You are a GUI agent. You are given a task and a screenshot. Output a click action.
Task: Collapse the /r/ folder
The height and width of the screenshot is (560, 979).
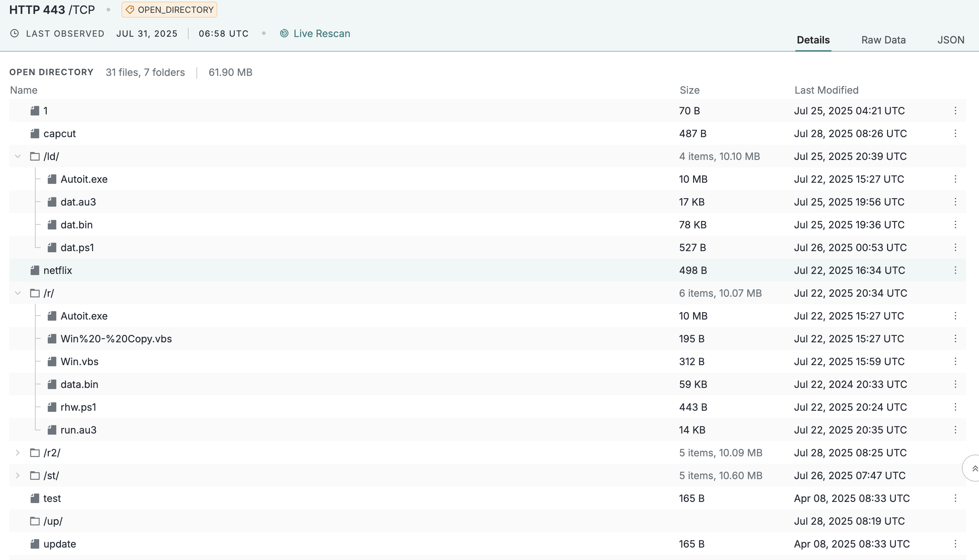(x=18, y=293)
